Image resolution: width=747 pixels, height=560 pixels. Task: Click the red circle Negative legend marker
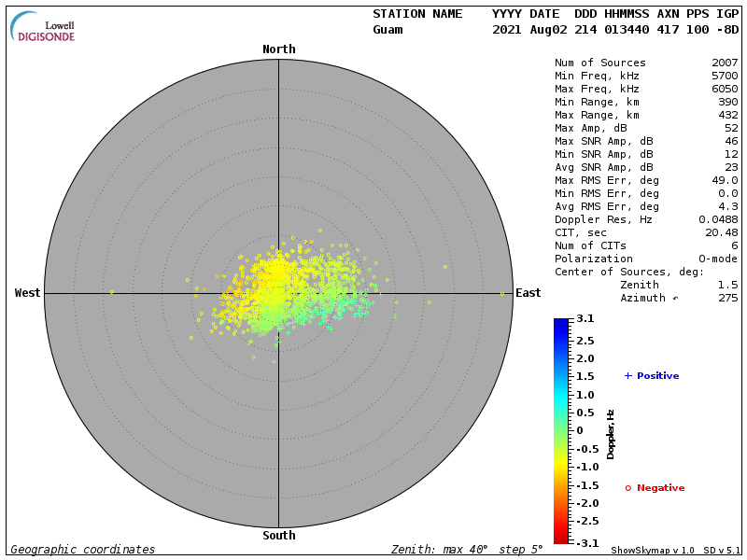(627, 487)
